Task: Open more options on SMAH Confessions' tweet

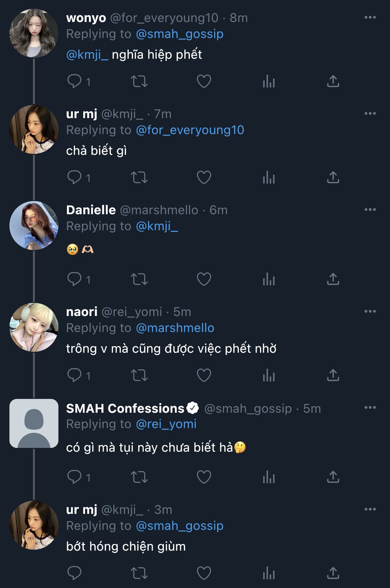Action: point(370,408)
